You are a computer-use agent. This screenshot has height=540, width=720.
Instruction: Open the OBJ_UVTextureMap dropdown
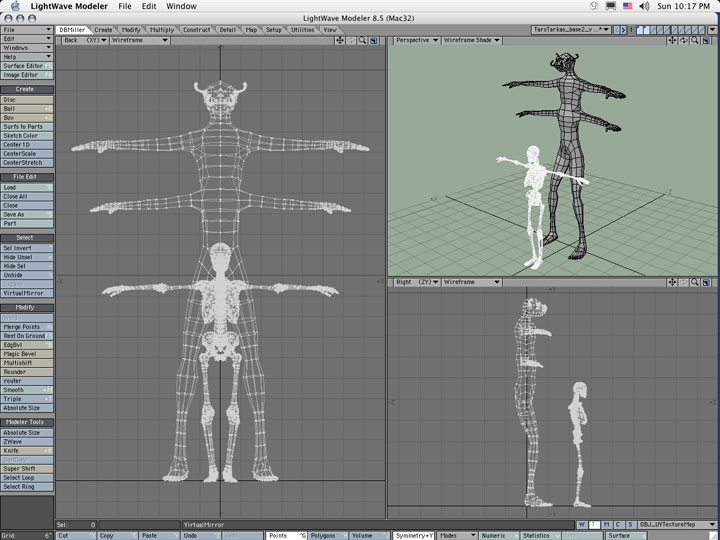(677, 524)
